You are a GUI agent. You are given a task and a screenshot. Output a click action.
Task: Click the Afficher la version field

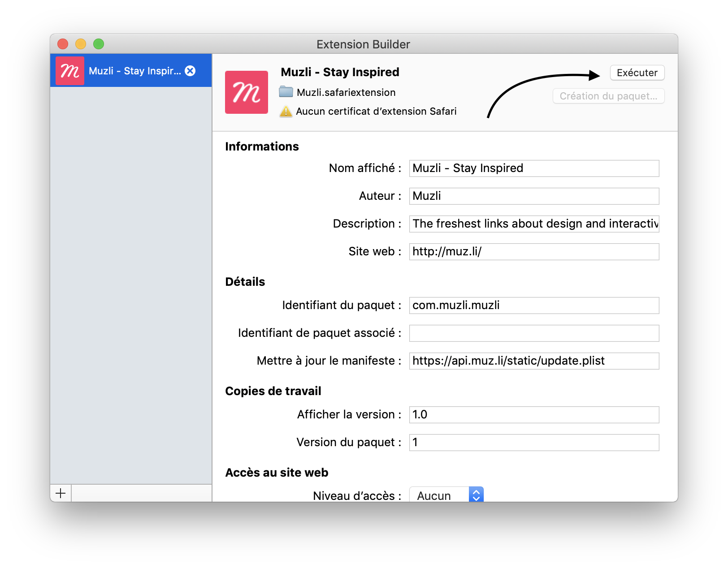533,415
